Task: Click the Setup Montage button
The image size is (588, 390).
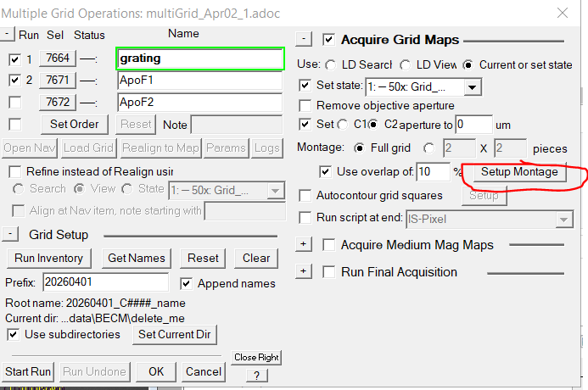Action: tap(519, 172)
